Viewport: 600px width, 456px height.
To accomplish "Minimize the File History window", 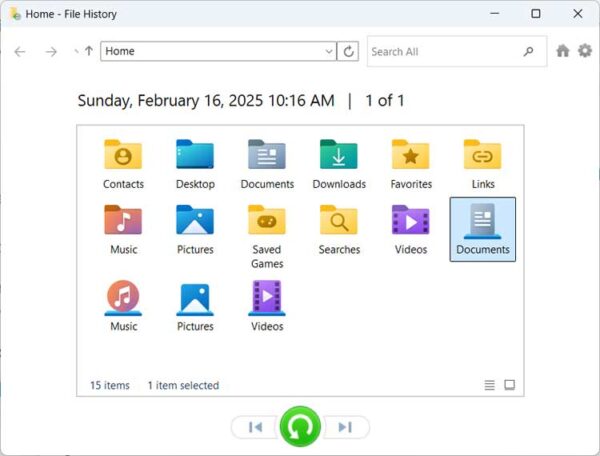I will pyautogui.click(x=494, y=13).
